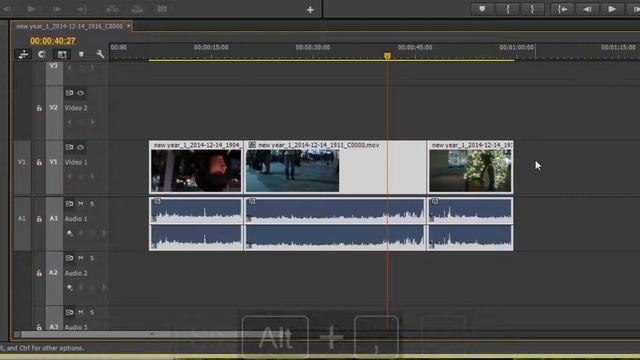Go to previous keyframe on Video 1
Viewport: 640px width, 360px height.
[x=69, y=176]
